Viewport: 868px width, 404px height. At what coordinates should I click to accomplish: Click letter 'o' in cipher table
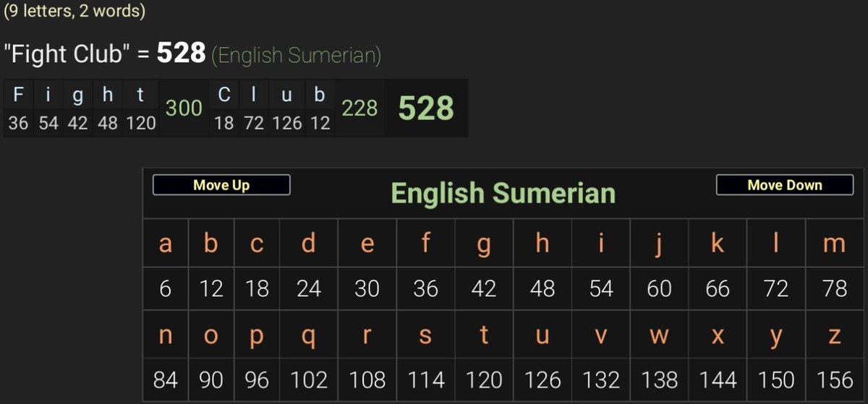coord(210,335)
